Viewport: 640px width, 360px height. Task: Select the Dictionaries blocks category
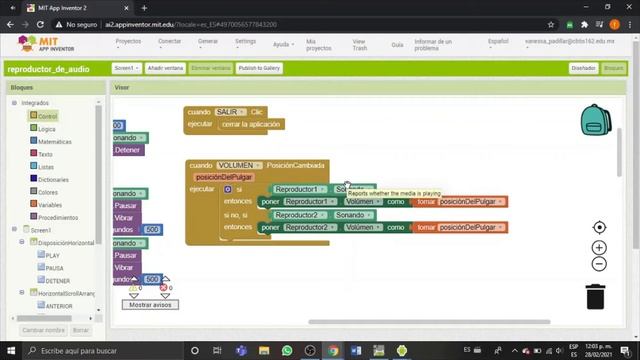tap(49, 179)
